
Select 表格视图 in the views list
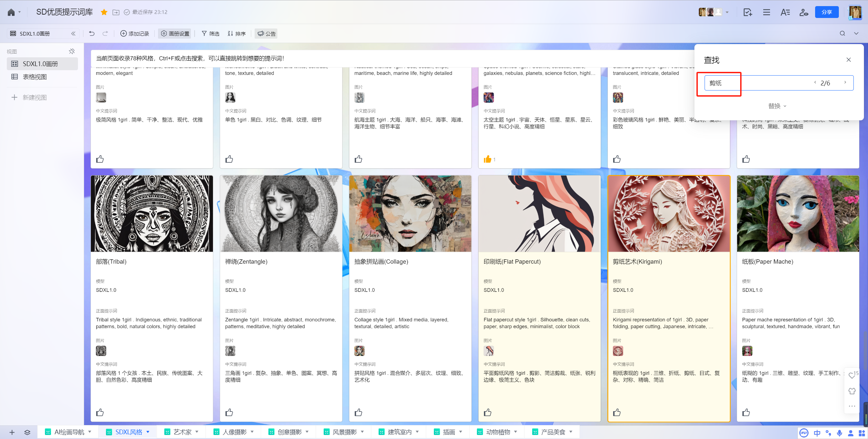click(x=35, y=77)
